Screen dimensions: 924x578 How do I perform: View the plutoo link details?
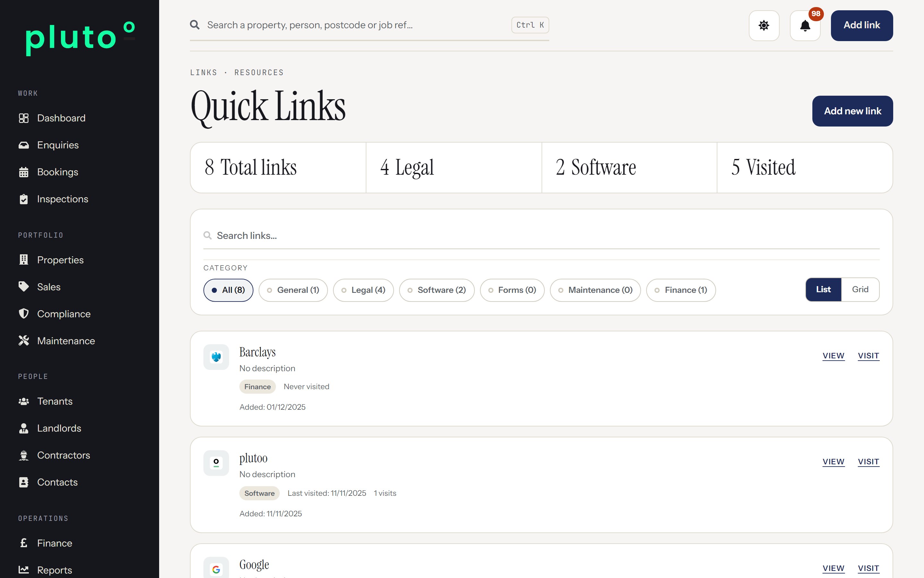coord(834,462)
